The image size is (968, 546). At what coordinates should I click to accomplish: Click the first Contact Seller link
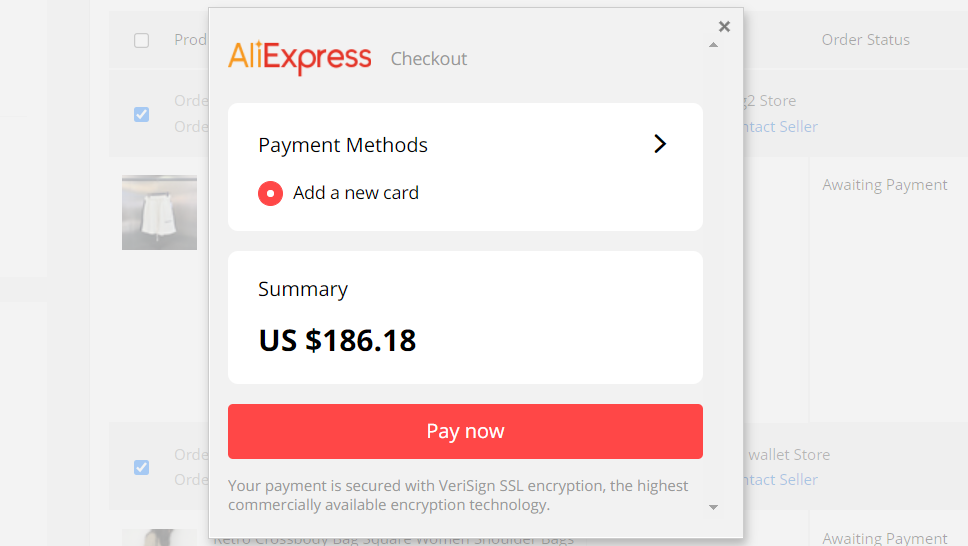click(x=780, y=127)
